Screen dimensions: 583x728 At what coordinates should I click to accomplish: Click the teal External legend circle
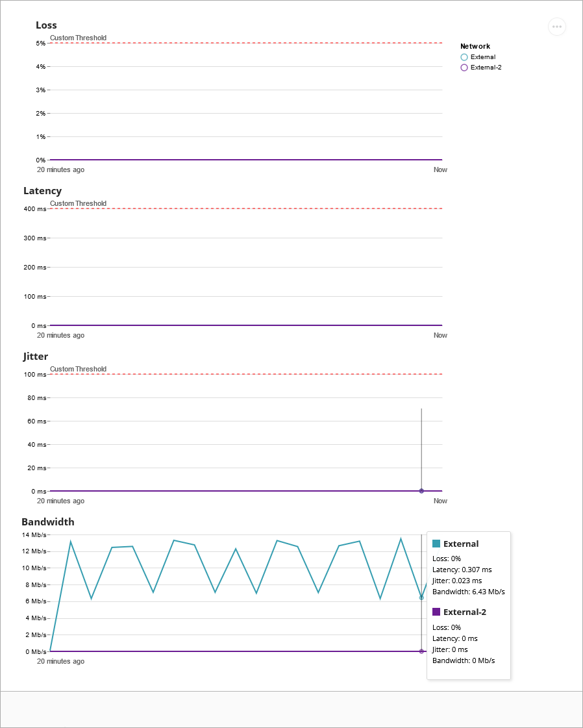click(464, 57)
